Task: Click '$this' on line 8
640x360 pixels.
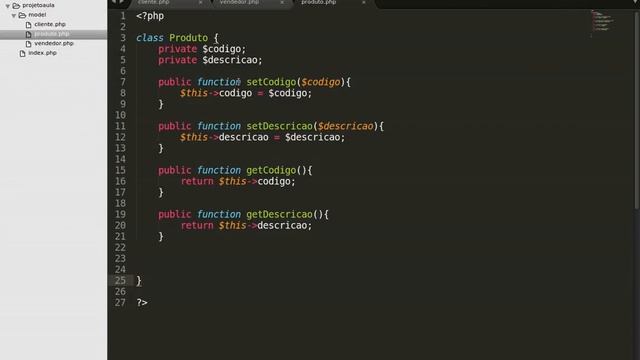Action: pos(194,93)
